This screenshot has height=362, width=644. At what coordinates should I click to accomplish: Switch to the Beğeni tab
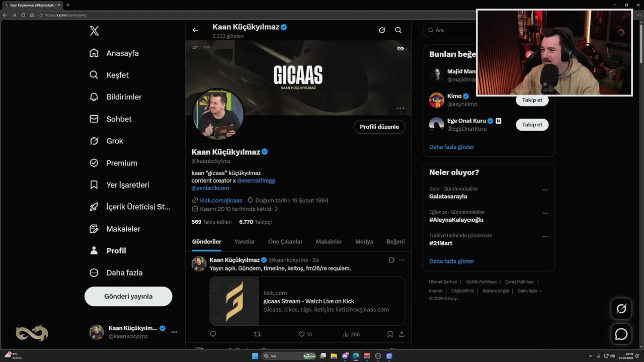[395, 242]
